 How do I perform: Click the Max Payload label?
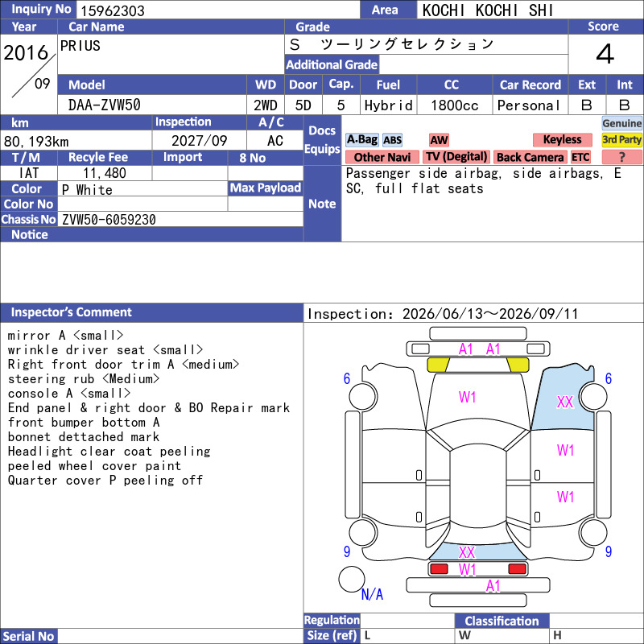click(266, 188)
